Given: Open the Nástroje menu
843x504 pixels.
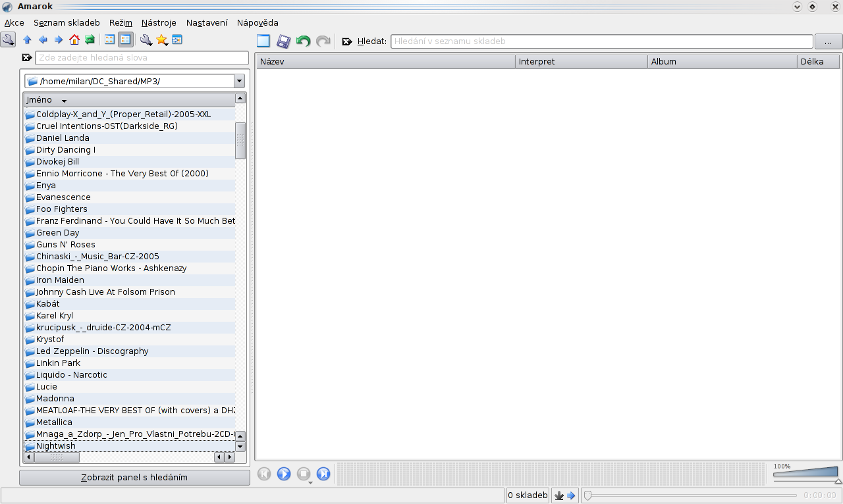Looking at the screenshot, I should coord(159,22).
